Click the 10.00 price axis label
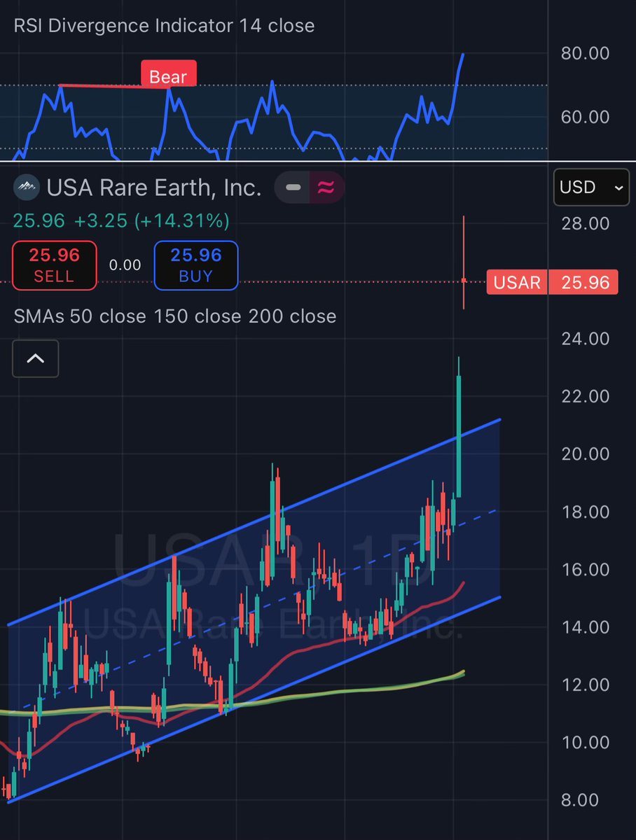 (585, 742)
